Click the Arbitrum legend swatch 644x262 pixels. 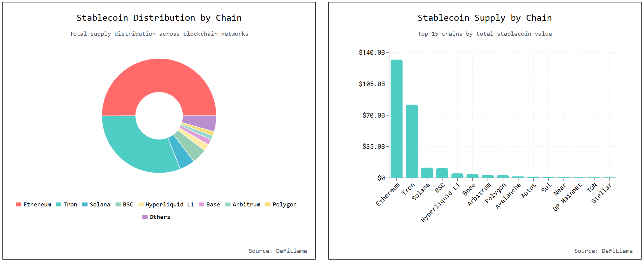click(228, 205)
